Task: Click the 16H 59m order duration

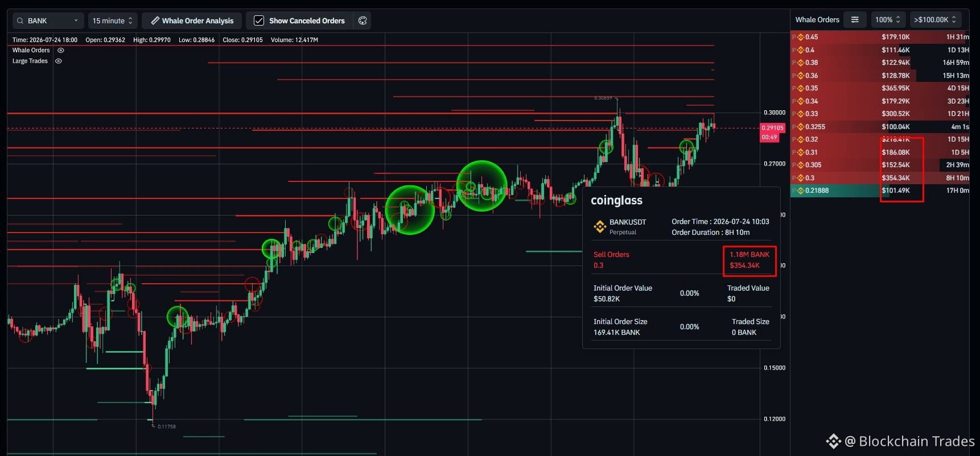Action: 956,63
